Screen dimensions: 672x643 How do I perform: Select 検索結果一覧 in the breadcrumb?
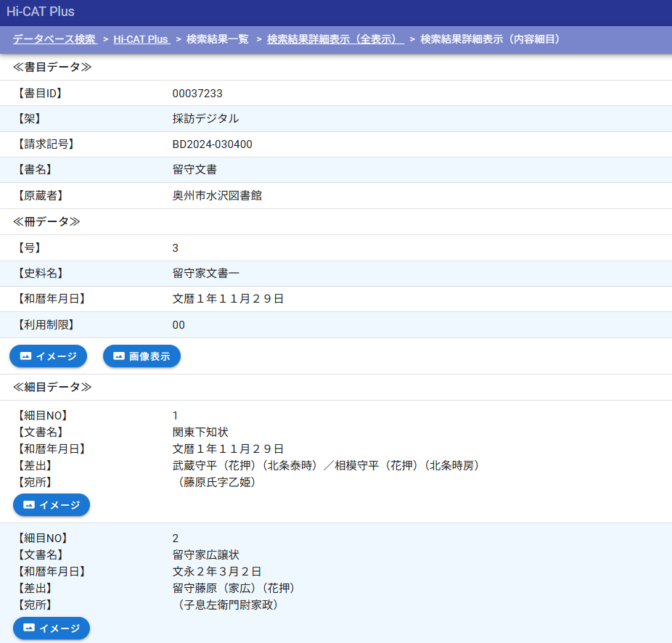(218, 39)
